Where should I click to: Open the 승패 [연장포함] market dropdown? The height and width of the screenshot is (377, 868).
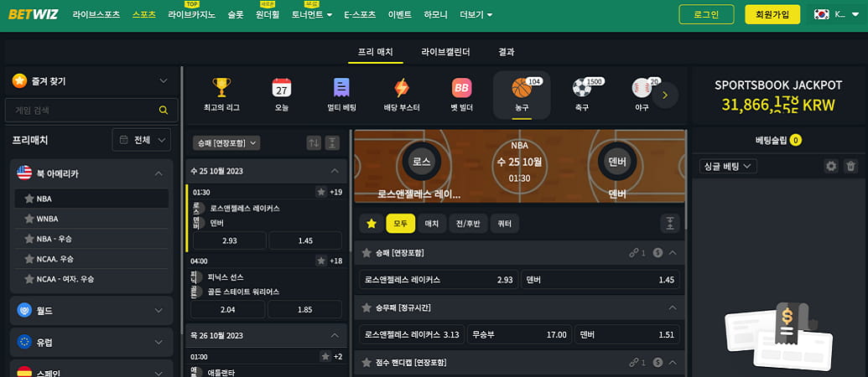coord(226,142)
